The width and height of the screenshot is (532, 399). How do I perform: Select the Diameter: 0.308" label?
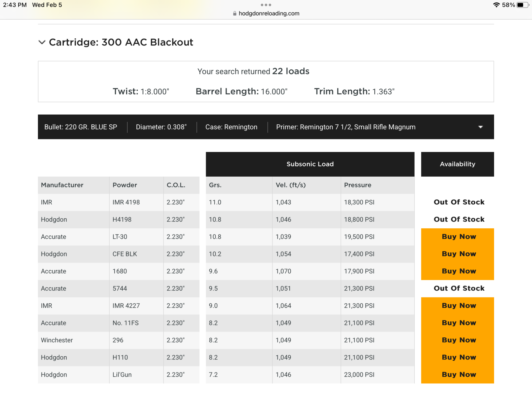(161, 127)
